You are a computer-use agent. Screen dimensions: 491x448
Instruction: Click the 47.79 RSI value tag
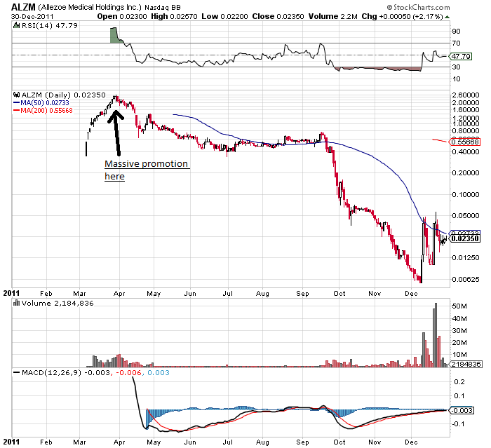pos(462,56)
